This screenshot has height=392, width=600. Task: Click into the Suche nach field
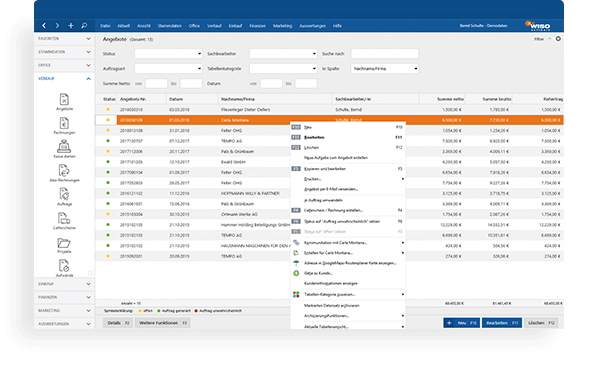(385, 54)
